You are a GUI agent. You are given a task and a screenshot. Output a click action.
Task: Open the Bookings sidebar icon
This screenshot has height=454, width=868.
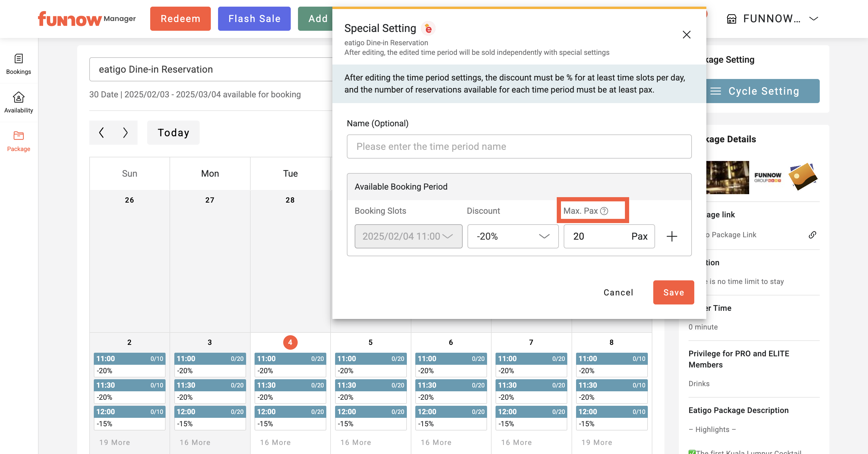pos(18,64)
